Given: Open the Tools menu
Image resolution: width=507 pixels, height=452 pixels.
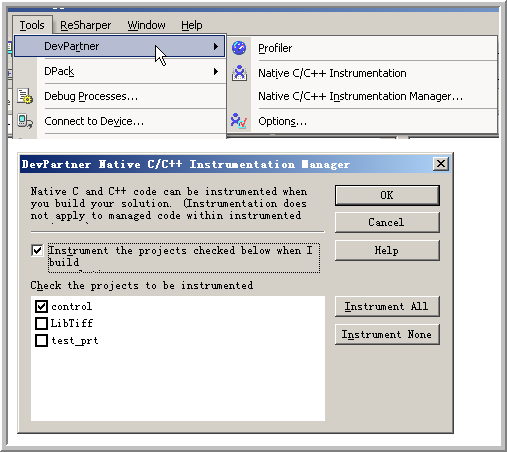Looking at the screenshot, I should 32,25.
